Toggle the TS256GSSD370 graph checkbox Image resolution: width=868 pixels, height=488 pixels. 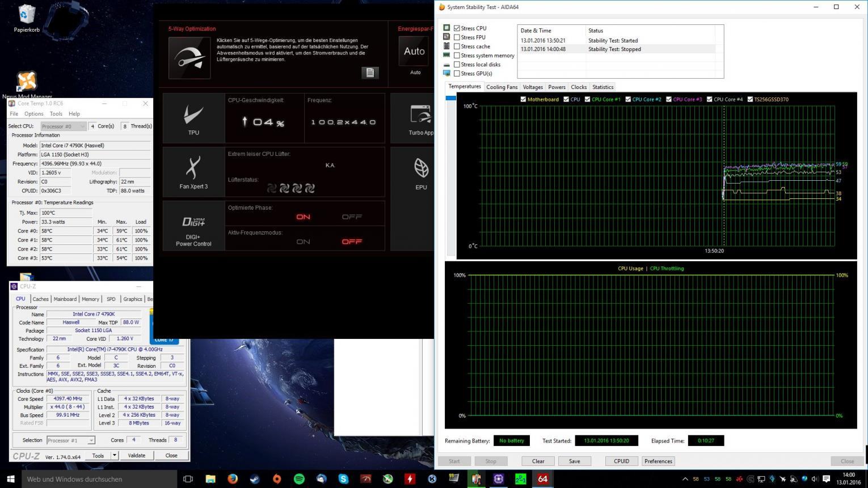point(750,99)
